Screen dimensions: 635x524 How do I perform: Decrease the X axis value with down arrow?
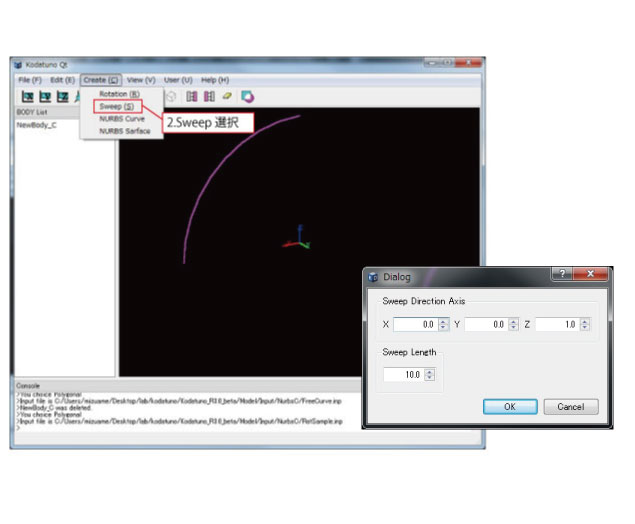pyautogui.click(x=443, y=328)
